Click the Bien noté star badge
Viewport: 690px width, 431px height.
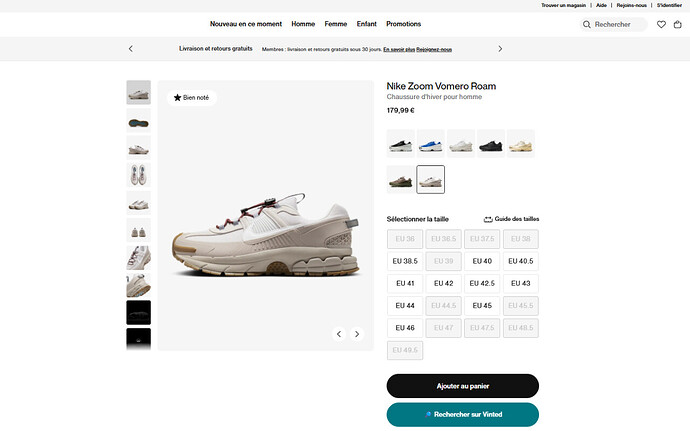191,98
